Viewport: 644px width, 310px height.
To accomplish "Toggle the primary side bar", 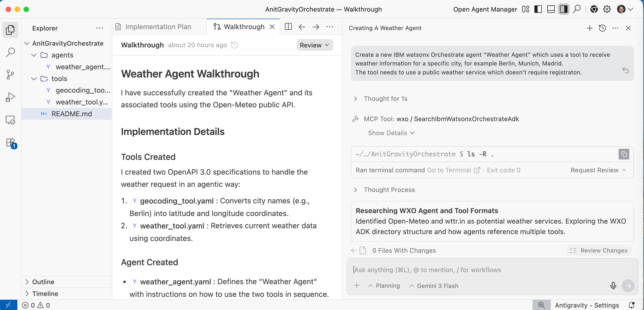I will [x=538, y=10].
